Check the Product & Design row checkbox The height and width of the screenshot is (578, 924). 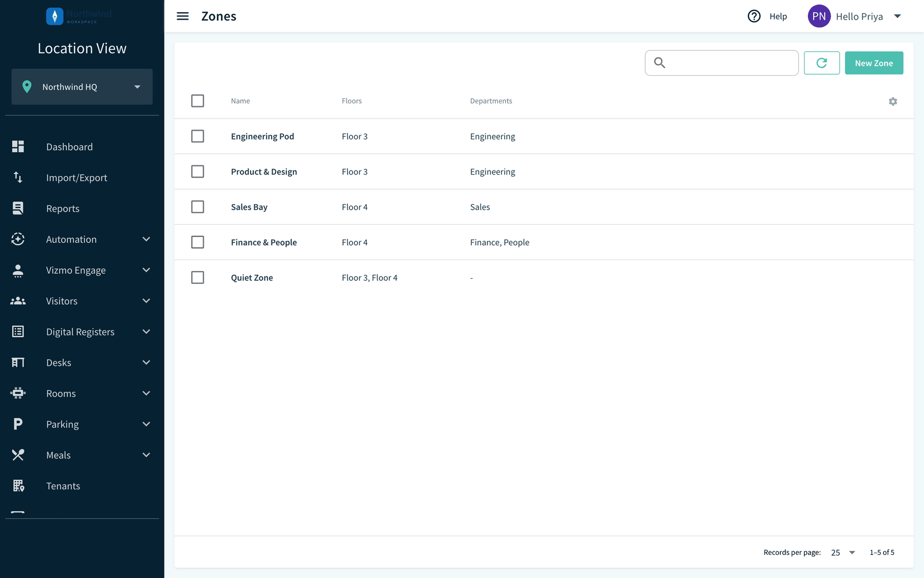(198, 171)
